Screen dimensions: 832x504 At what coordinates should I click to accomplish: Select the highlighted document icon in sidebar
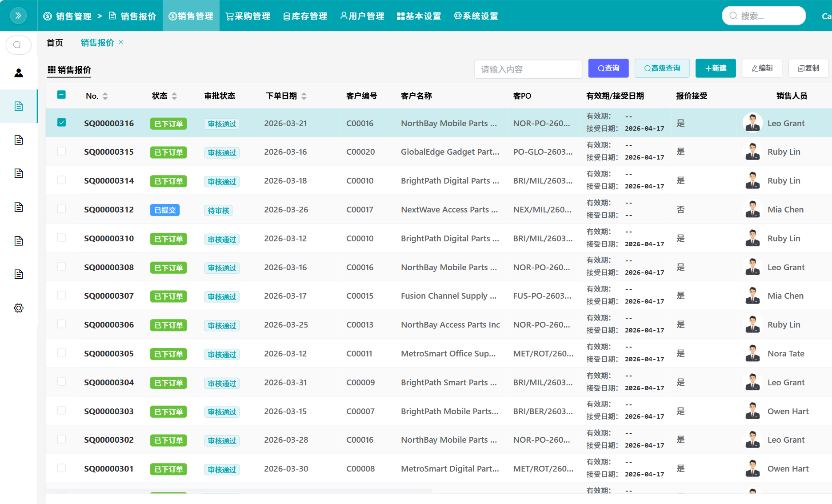(19, 106)
